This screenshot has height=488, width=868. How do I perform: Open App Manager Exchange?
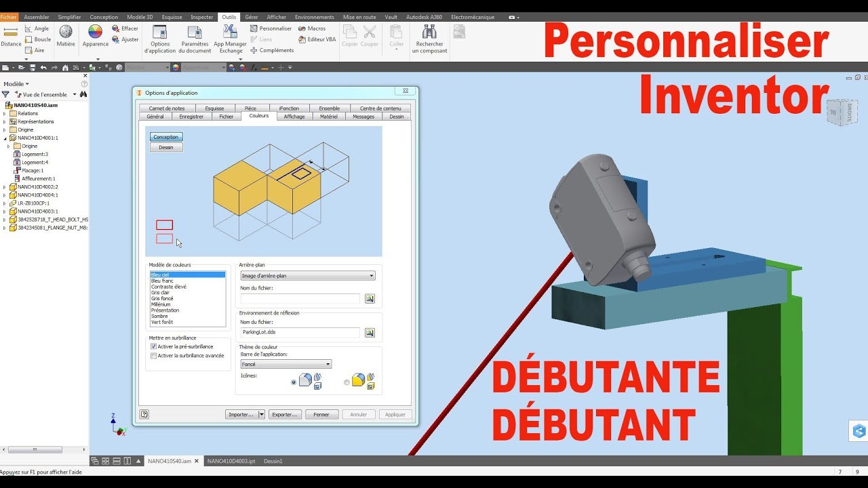[231, 39]
